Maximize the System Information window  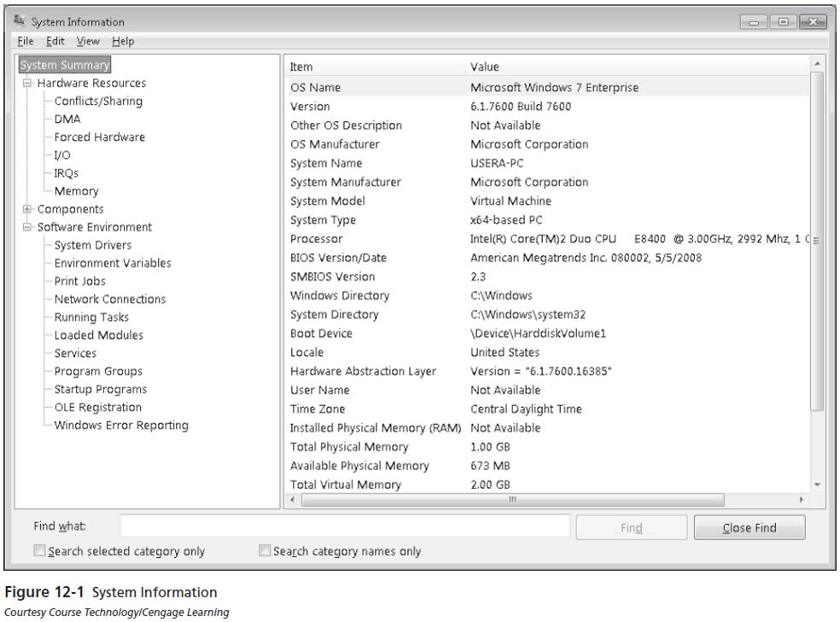(783, 22)
